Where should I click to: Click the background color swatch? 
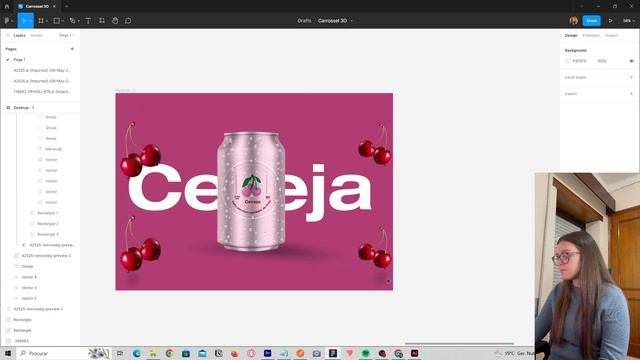[568, 61]
